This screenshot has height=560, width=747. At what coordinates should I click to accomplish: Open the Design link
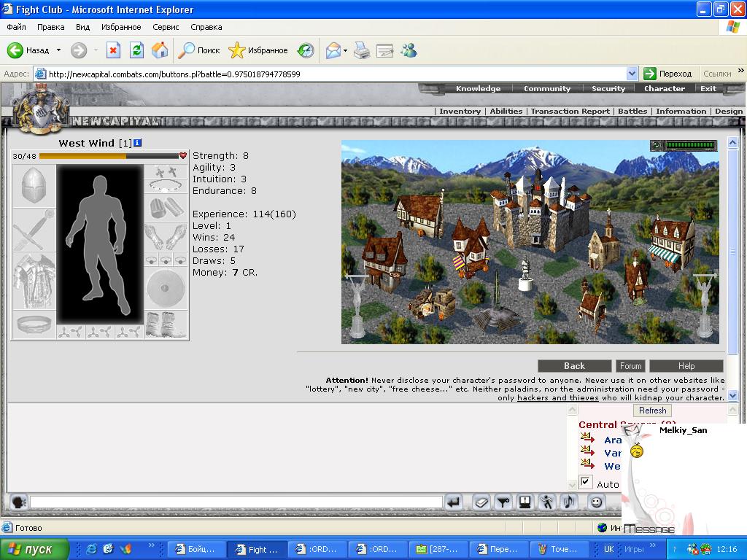pyautogui.click(x=729, y=112)
